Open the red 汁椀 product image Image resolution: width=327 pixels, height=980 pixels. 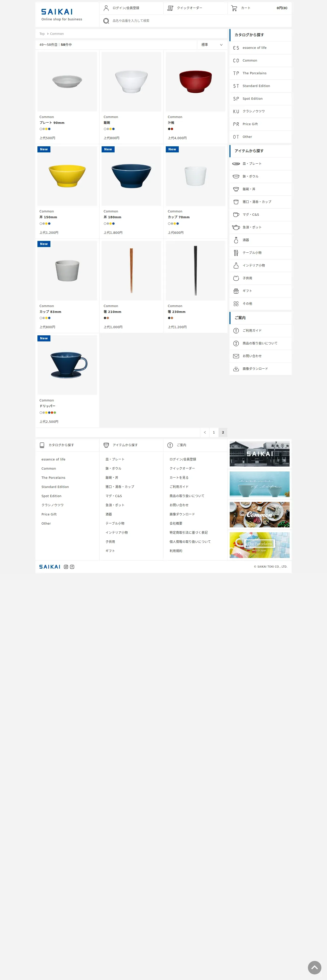coord(196,82)
